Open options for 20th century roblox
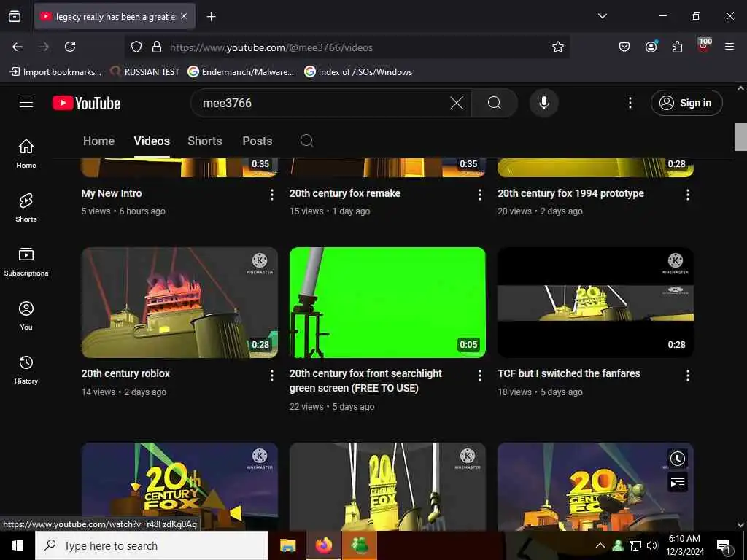 (x=271, y=376)
